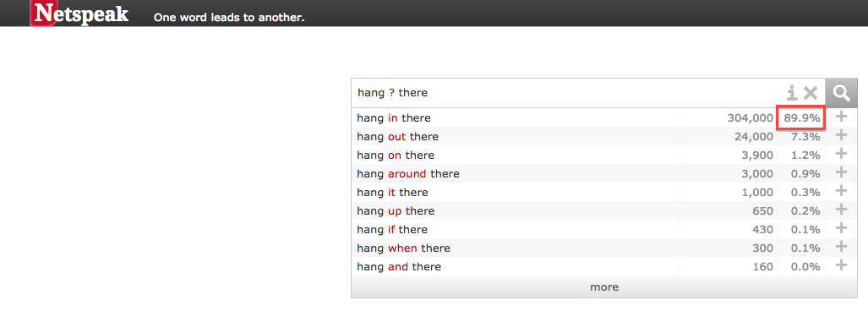Viewport: 868px width, 311px height.
Task: Select the hang around there phrase
Action: click(408, 174)
